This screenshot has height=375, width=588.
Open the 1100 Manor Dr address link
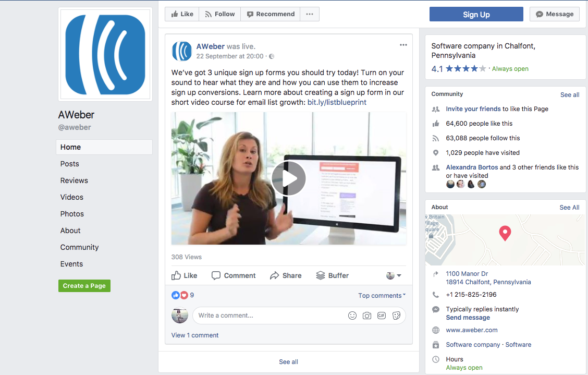(x=488, y=278)
